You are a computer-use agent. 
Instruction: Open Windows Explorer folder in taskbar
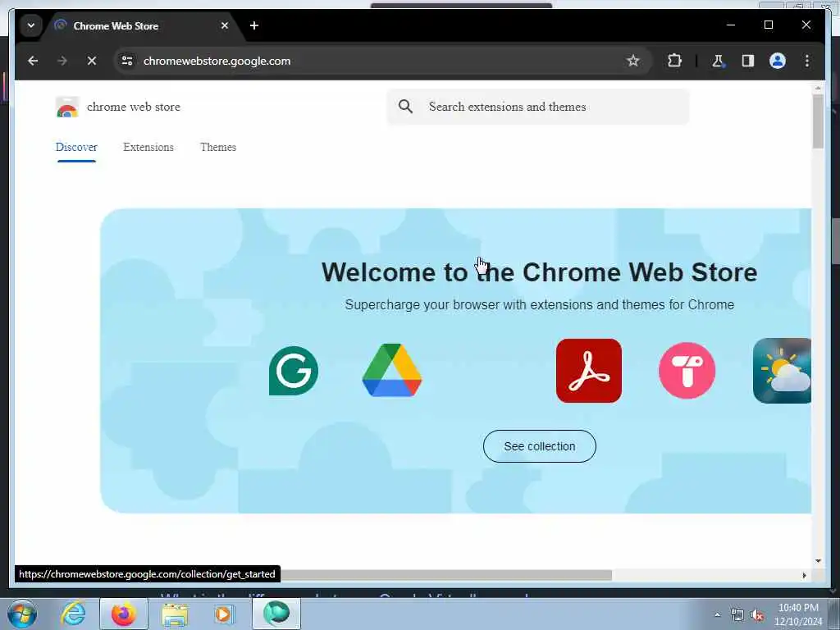tap(175, 614)
